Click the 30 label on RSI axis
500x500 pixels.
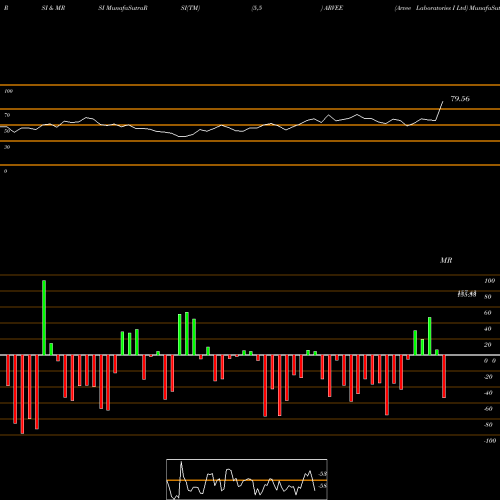[7, 147]
